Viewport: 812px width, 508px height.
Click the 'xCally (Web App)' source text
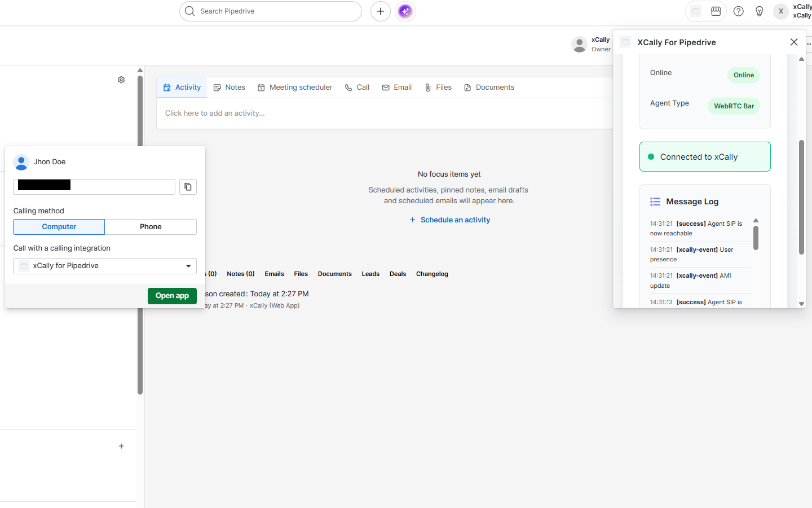pyautogui.click(x=275, y=306)
